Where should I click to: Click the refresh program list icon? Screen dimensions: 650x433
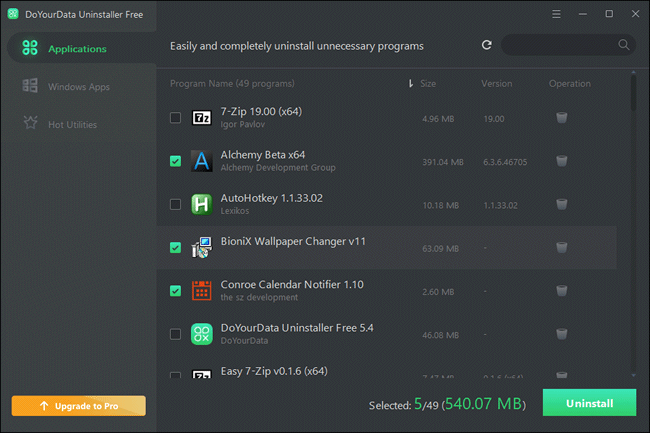[x=487, y=45]
